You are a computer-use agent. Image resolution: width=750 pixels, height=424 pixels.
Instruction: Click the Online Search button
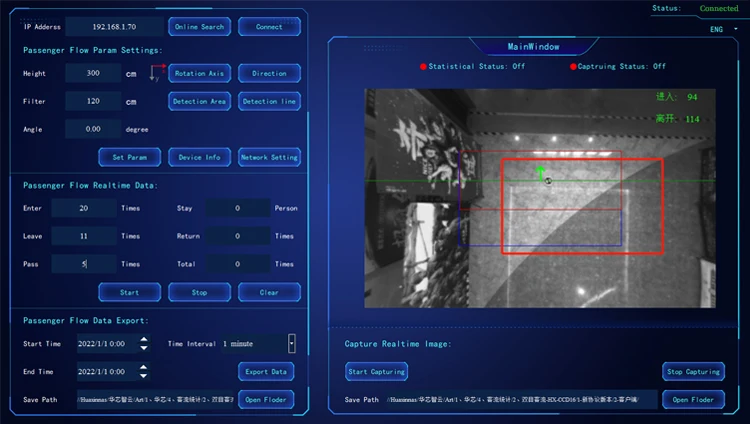[x=199, y=27]
